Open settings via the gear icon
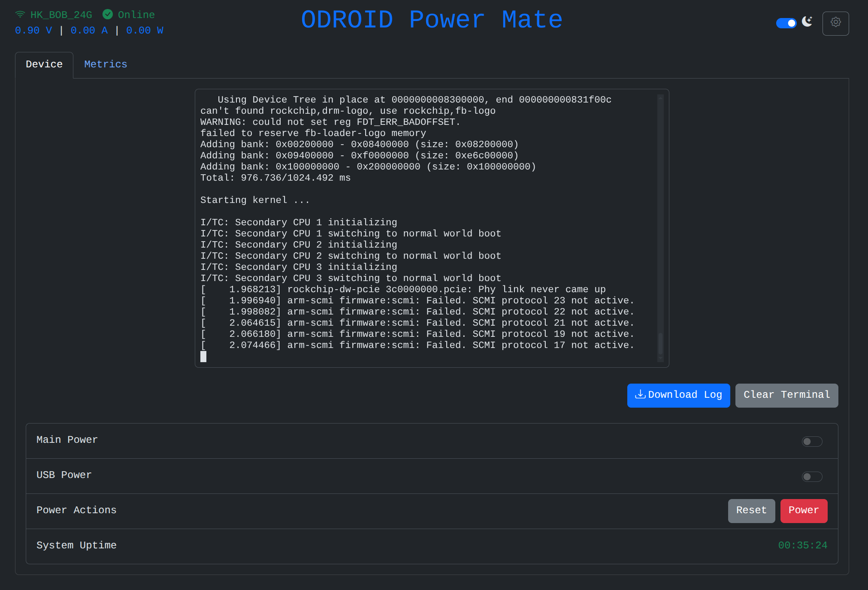Screen dimensions: 868x590 pyautogui.click(x=835, y=23)
